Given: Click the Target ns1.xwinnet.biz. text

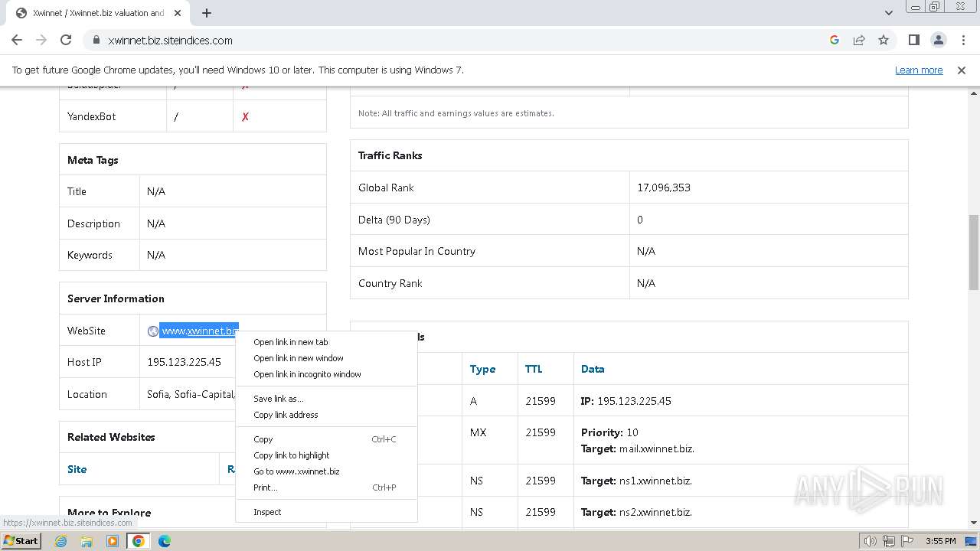Looking at the screenshot, I should tap(636, 481).
